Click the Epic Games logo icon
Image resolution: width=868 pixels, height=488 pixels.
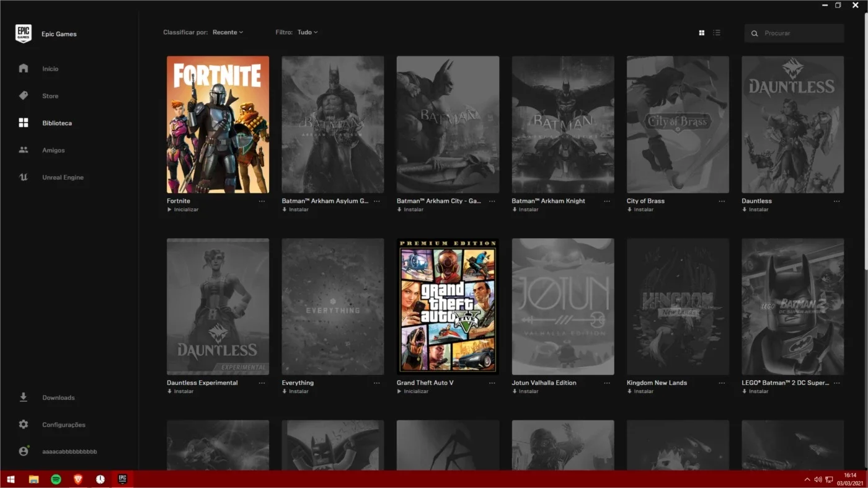coord(24,33)
